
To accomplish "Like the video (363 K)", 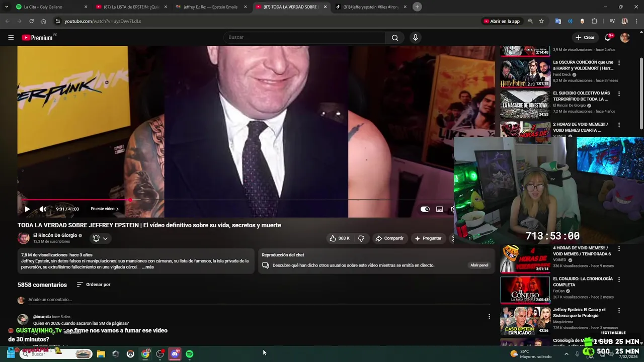I will tap(340, 238).
